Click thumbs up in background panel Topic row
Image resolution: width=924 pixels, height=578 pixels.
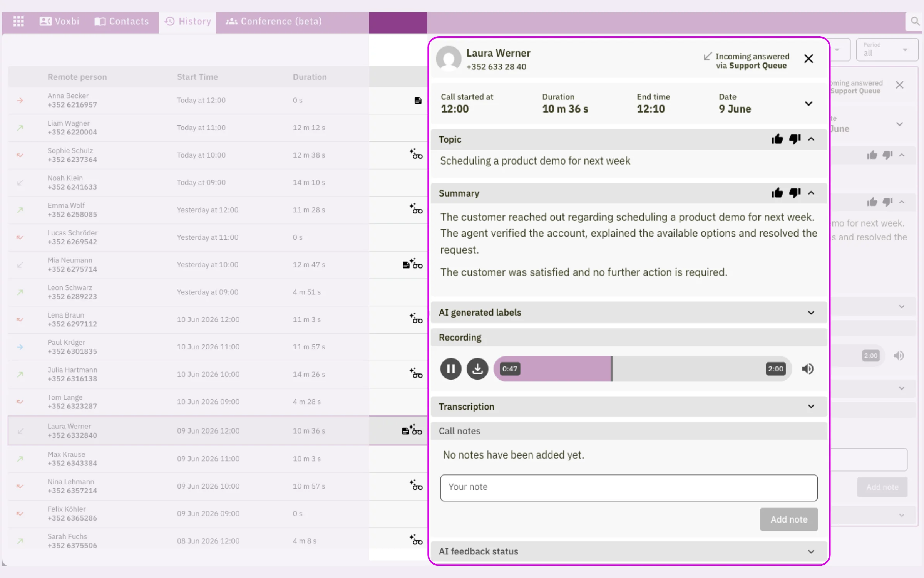[872, 155]
